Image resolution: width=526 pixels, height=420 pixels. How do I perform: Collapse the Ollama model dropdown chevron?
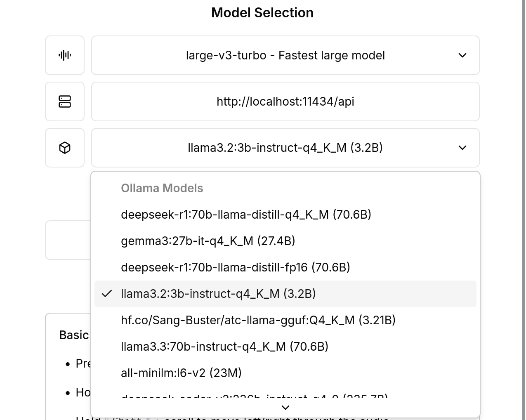pyautogui.click(x=462, y=148)
